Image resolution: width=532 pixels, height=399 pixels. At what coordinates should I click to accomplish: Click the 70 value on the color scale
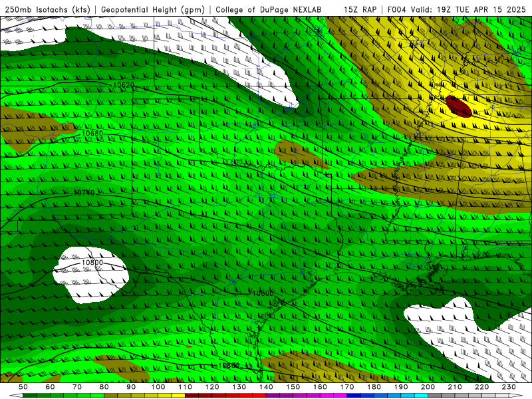[77, 387]
